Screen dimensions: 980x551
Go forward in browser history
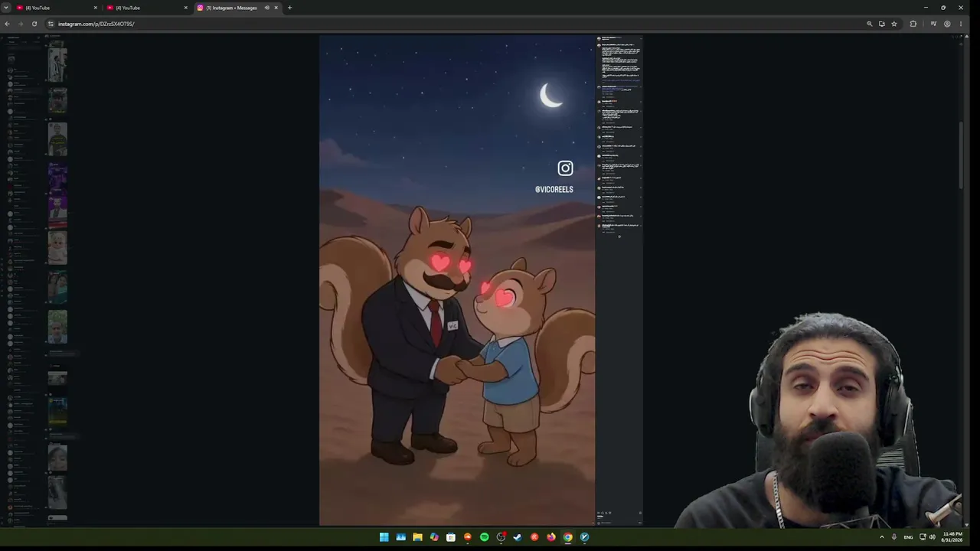pyautogui.click(x=21, y=24)
